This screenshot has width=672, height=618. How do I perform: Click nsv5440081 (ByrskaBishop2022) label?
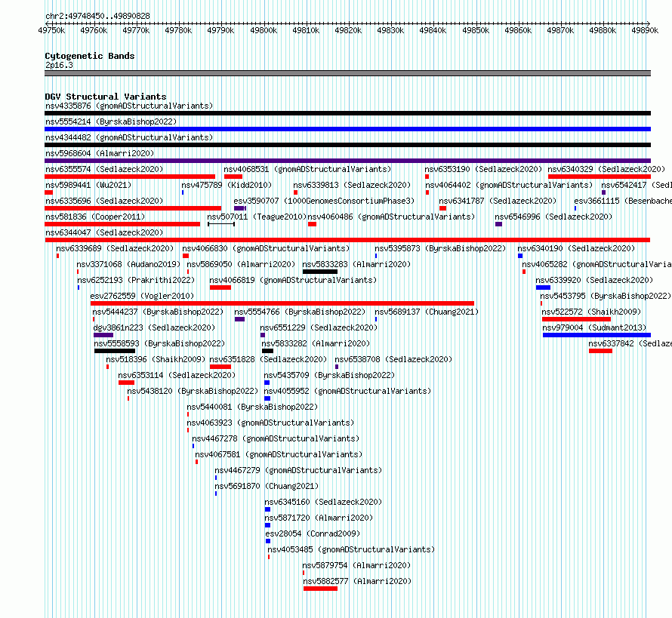252,407
